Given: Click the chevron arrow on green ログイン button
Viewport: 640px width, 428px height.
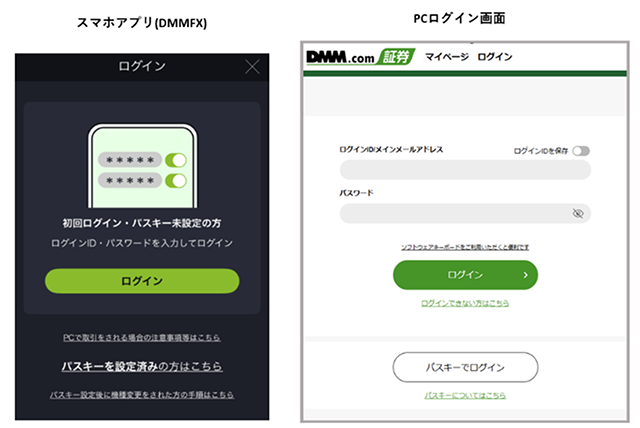Looking at the screenshot, I should point(525,274).
